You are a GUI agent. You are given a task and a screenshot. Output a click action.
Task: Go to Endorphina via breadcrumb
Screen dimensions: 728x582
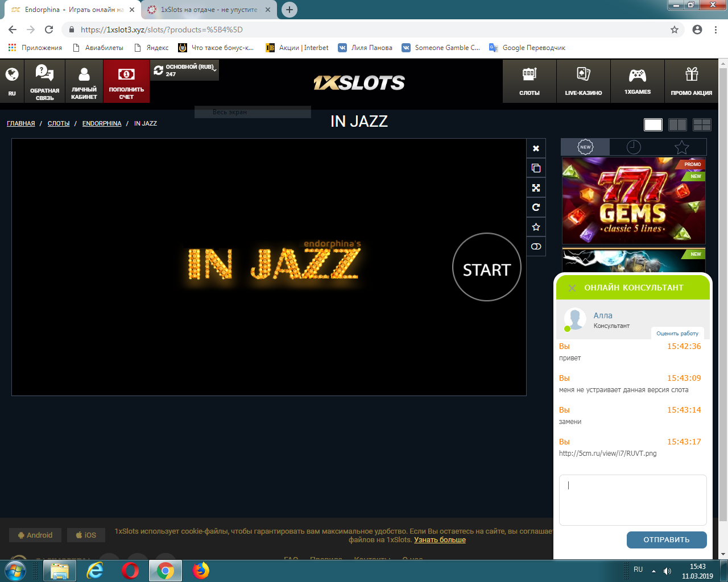(102, 123)
